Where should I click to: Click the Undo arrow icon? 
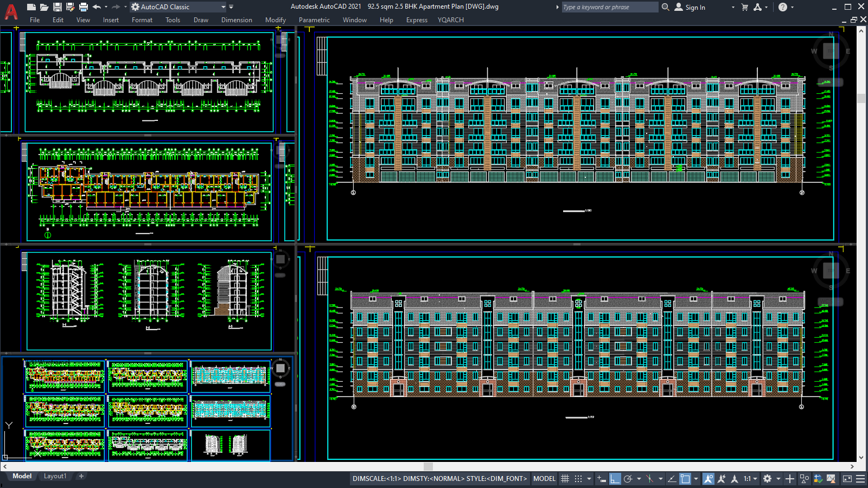(97, 7)
